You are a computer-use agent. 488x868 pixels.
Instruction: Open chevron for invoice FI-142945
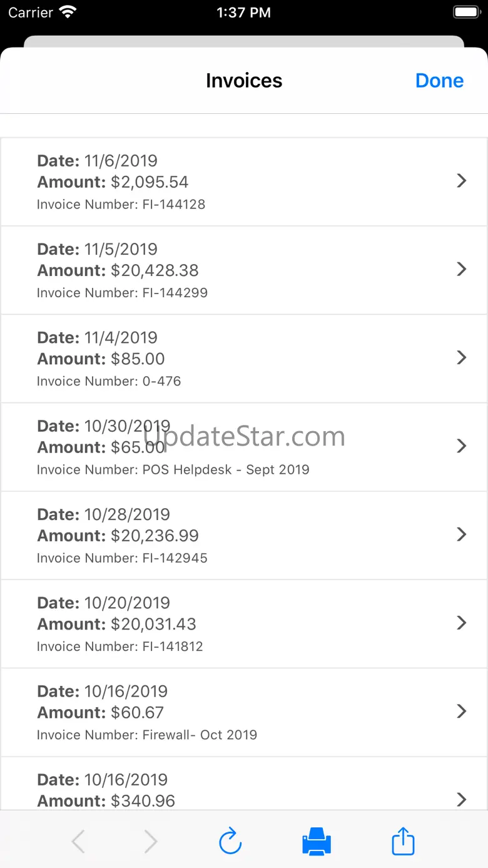462,534
